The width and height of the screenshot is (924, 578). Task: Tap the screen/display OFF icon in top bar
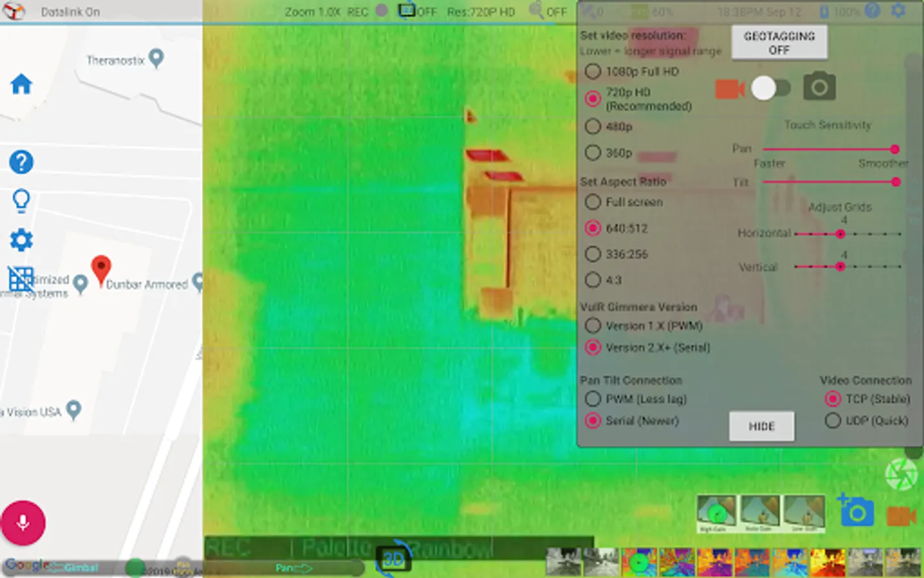[x=406, y=10]
